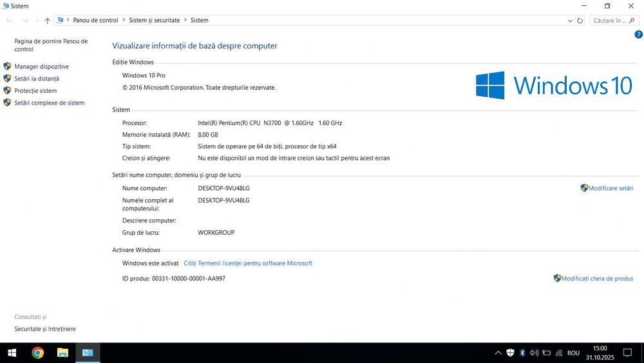Click Panou de control breadcrumb

point(95,20)
